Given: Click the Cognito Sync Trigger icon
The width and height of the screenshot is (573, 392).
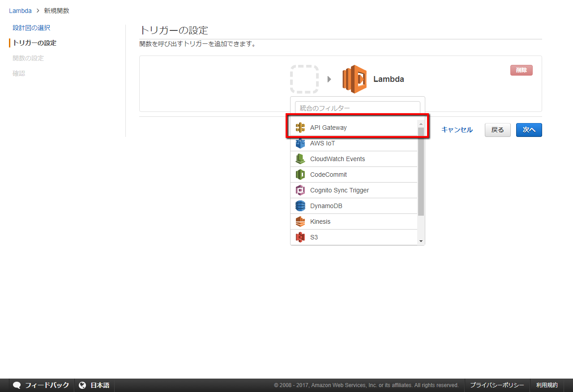Looking at the screenshot, I should (x=300, y=190).
